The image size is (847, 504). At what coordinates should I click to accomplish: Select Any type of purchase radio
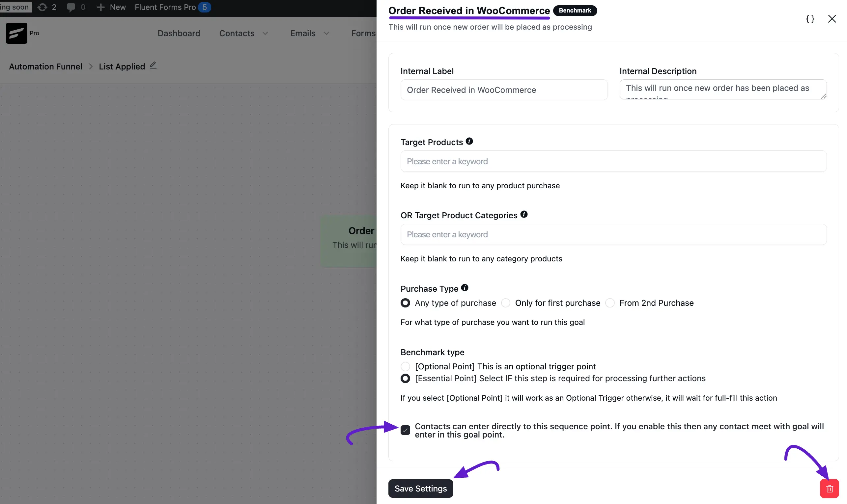pyautogui.click(x=405, y=303)
